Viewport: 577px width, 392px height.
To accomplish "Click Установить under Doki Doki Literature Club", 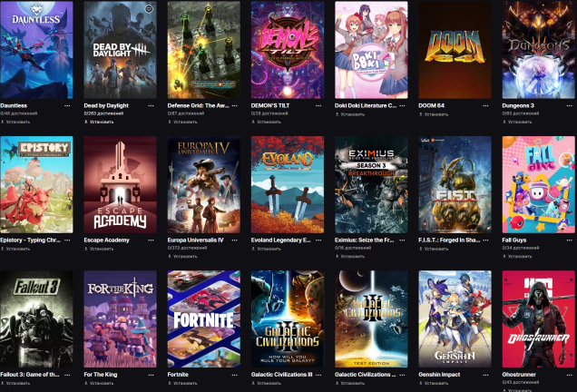I will point(354,114).
